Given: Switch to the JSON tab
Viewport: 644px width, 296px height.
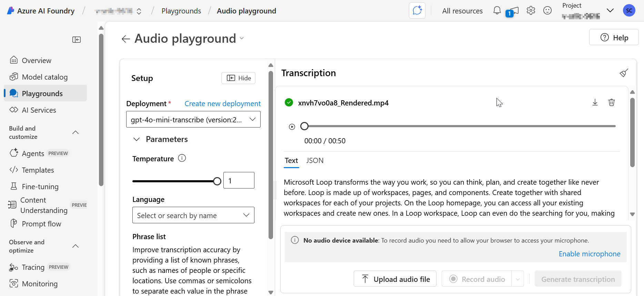Looking at the screenshot, I should (315, 161).
